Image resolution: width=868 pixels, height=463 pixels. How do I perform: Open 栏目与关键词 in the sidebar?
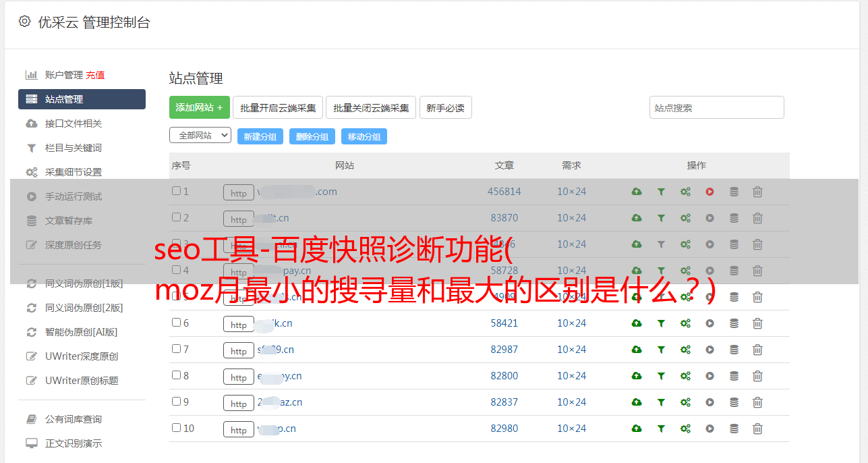coord(74,148)
